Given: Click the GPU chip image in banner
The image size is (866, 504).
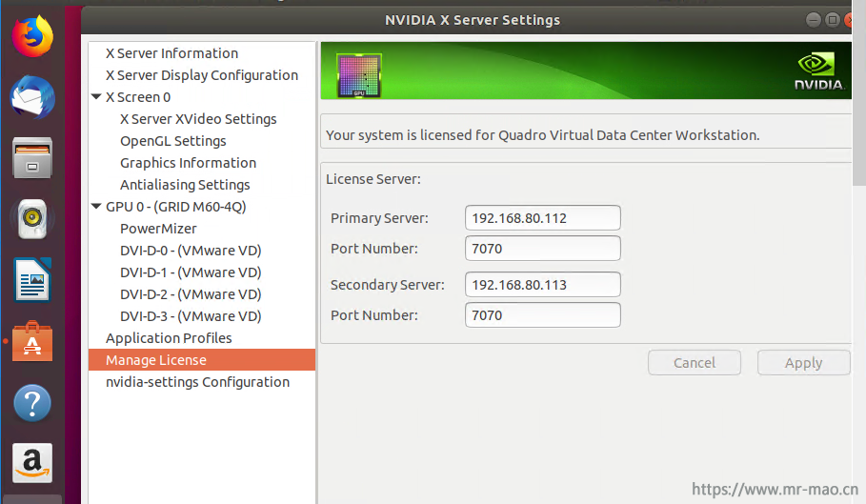Looking at the screenshot, I should (359, 75).
